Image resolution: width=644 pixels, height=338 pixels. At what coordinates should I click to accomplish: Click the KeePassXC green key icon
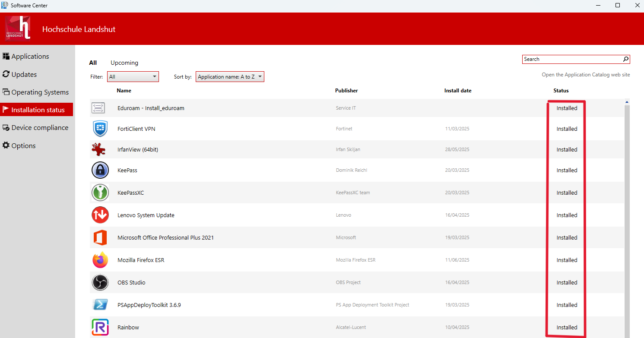(100, 193)
